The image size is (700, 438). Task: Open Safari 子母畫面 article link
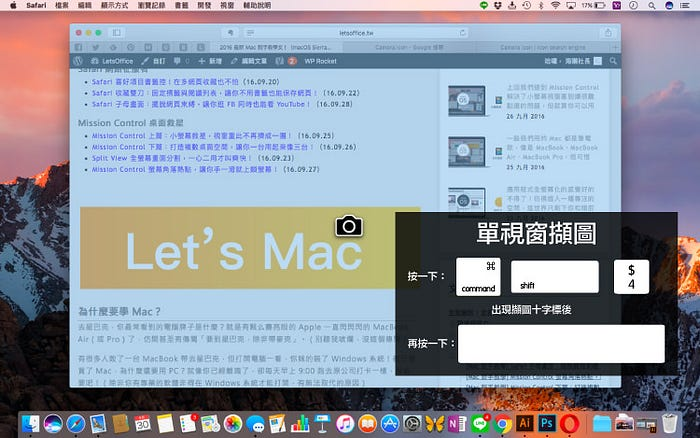coord(201,104)
